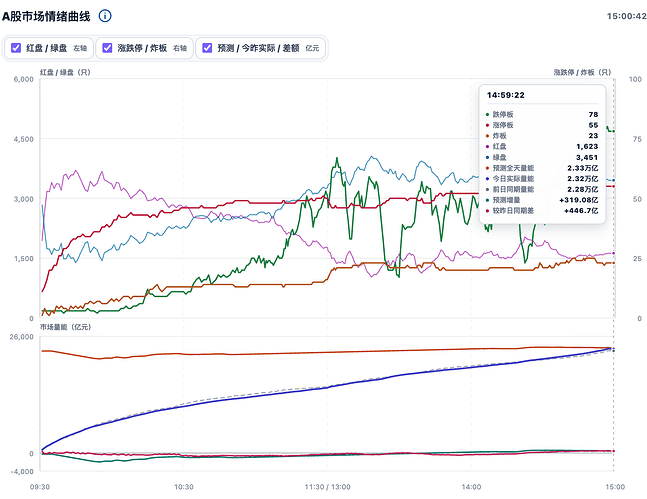Click the 今日实际量能 tooltip row
This screenshot has width=647, height=499.
click(x=542, y=179)
